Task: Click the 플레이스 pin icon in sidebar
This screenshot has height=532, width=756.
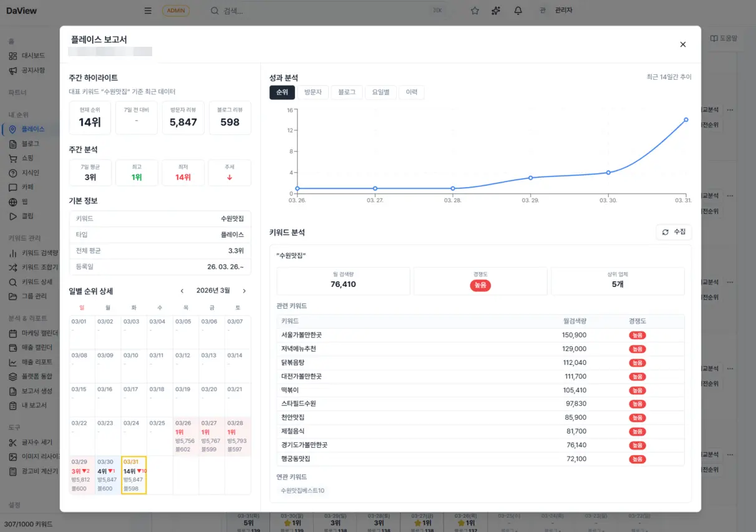Action: click(x=13, y=129)
